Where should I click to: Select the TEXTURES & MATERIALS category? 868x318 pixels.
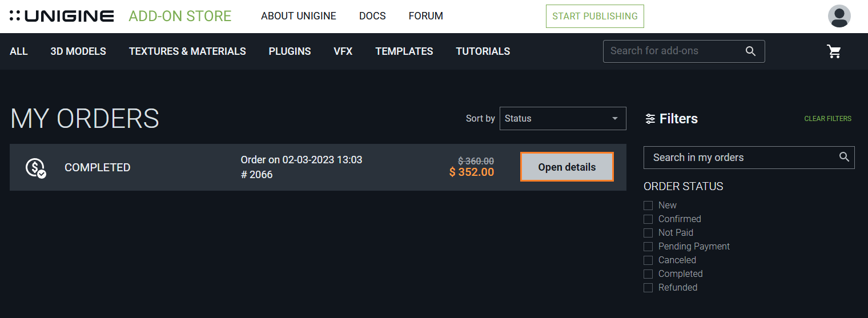187,51
